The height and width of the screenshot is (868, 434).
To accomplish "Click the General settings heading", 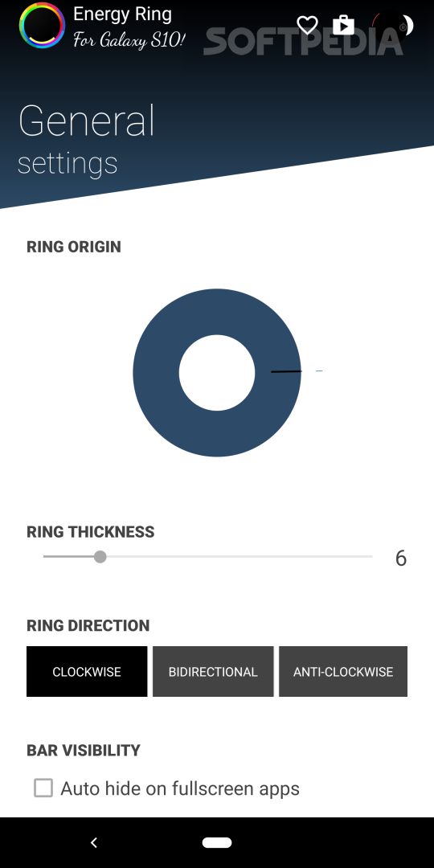I will click(86, 141).
